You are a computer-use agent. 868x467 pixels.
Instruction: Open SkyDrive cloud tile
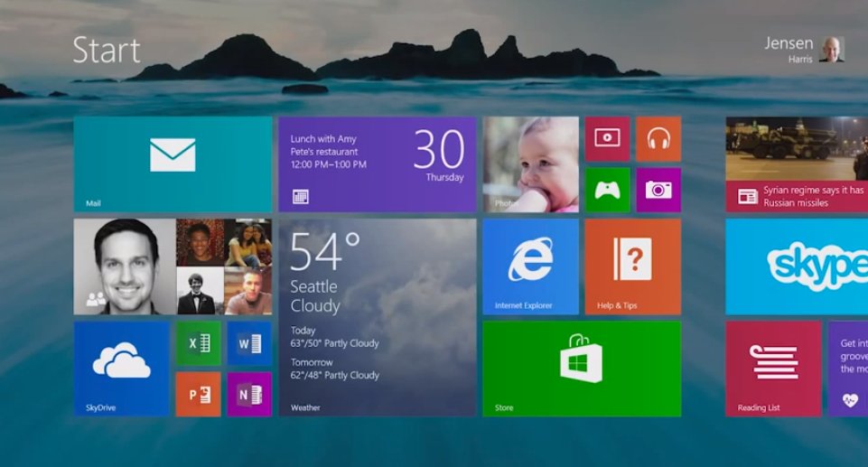tap(121, 368)
